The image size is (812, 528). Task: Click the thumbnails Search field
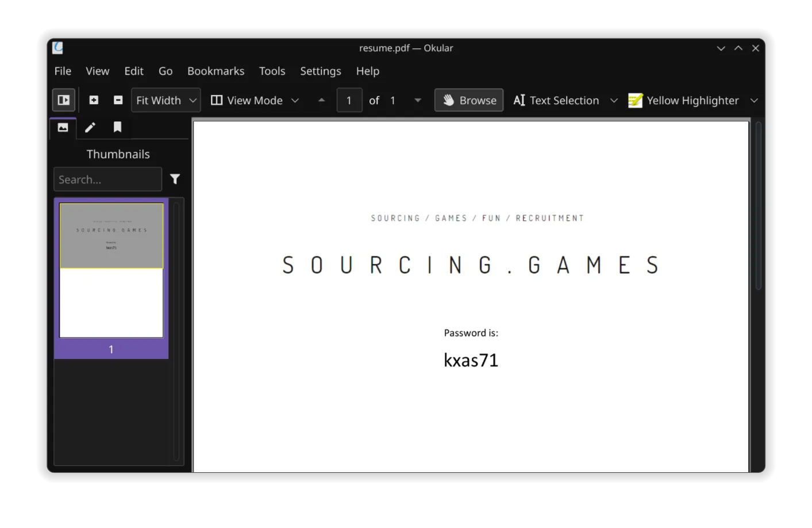pos(107,179)
